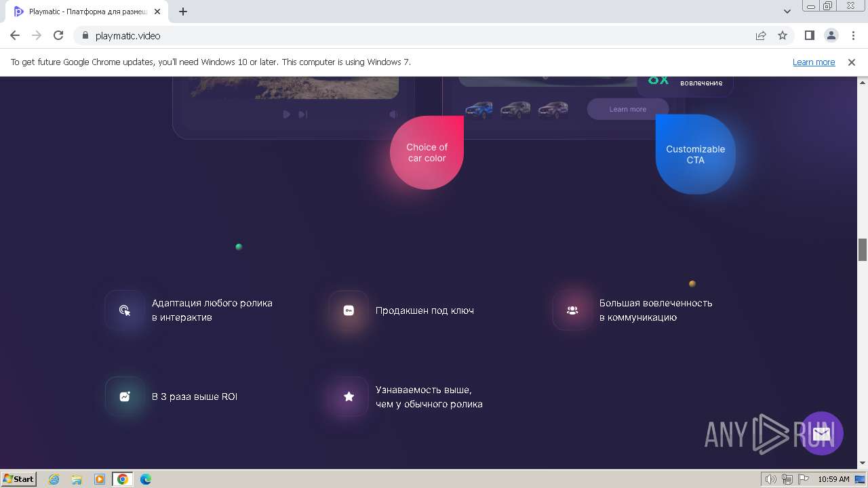This screenshot has height=488, width=868.
Task: Click the share page icon in the address bar
Action: (x=761, y=35)
